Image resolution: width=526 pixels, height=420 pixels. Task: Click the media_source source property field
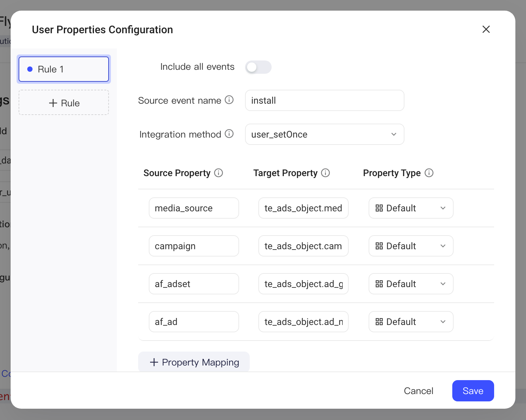tap(194, 208)
